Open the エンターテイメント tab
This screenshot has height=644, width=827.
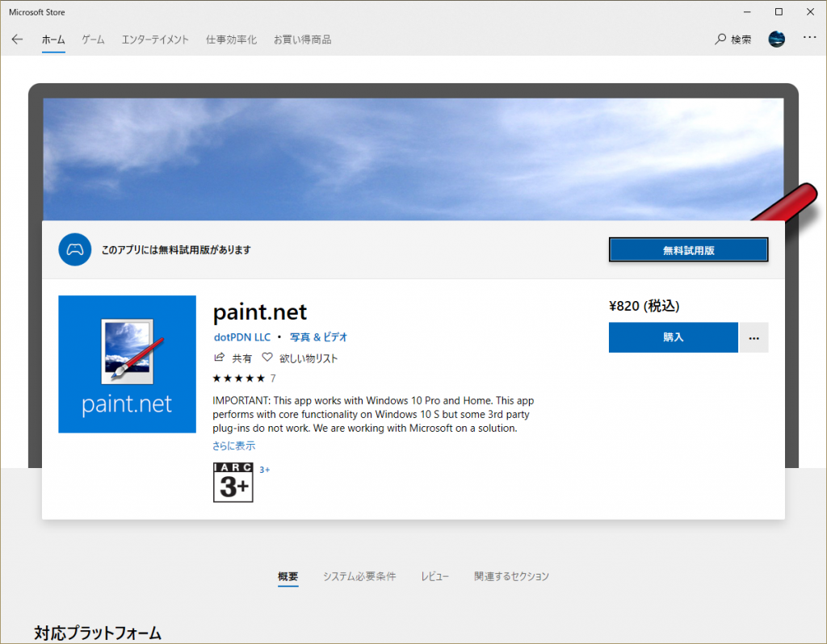[155, 40]
